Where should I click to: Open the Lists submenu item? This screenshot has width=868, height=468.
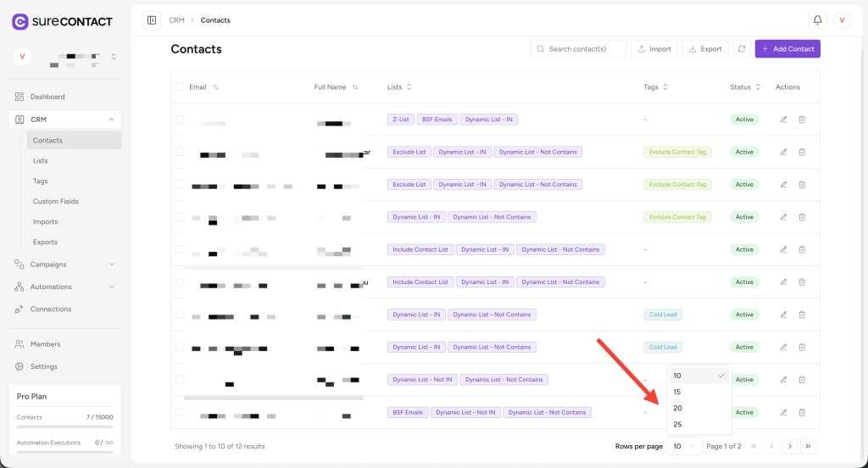click(x=41, y=161)
